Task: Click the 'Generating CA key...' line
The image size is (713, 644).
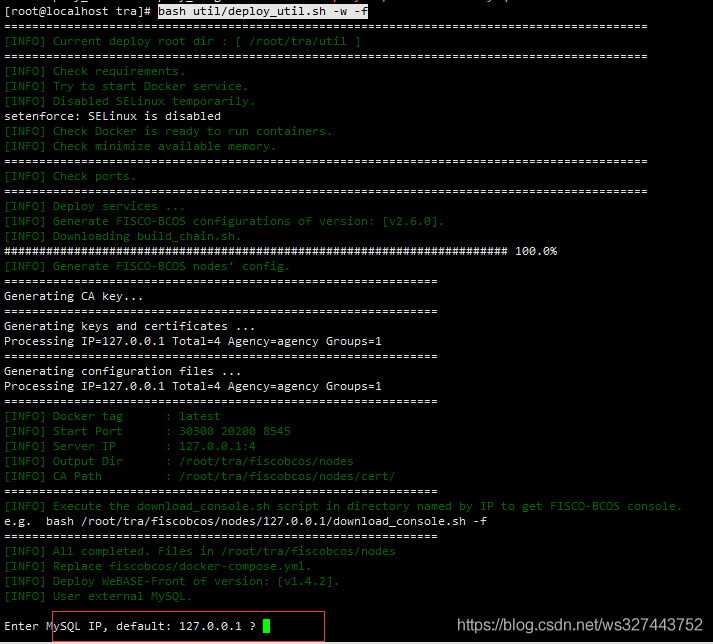Action: [x=74, y=297]
